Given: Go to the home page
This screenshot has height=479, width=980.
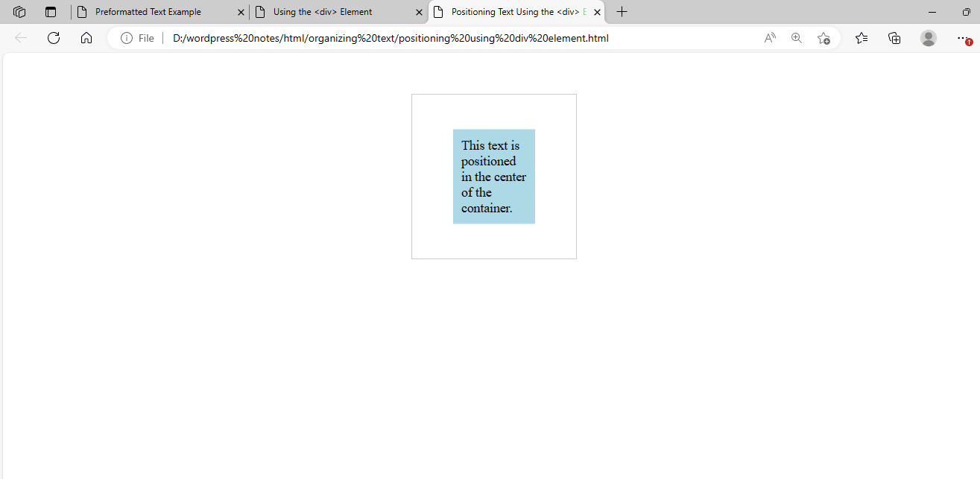Looking at the screenshot, I should (86, 38).
